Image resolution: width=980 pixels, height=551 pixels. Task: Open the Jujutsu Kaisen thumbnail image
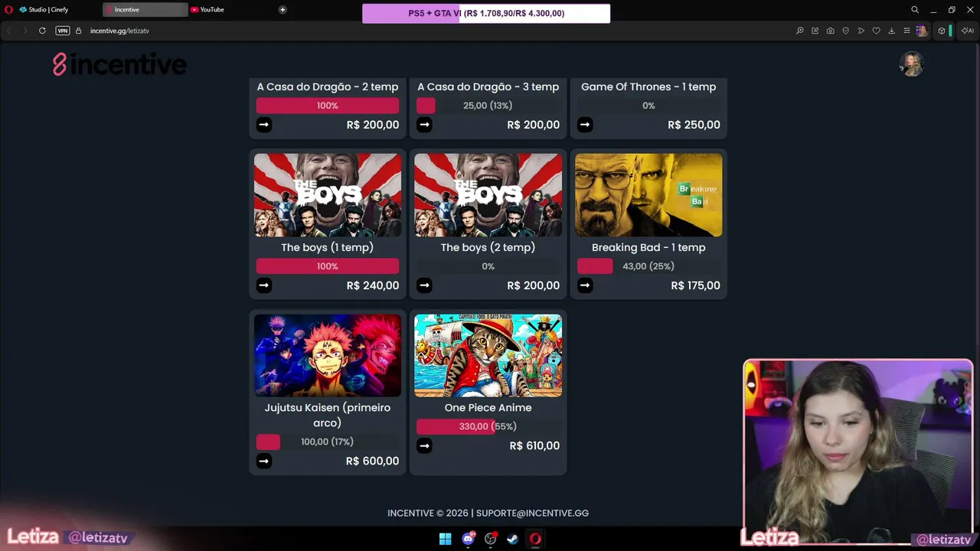[x=328, y=355]
